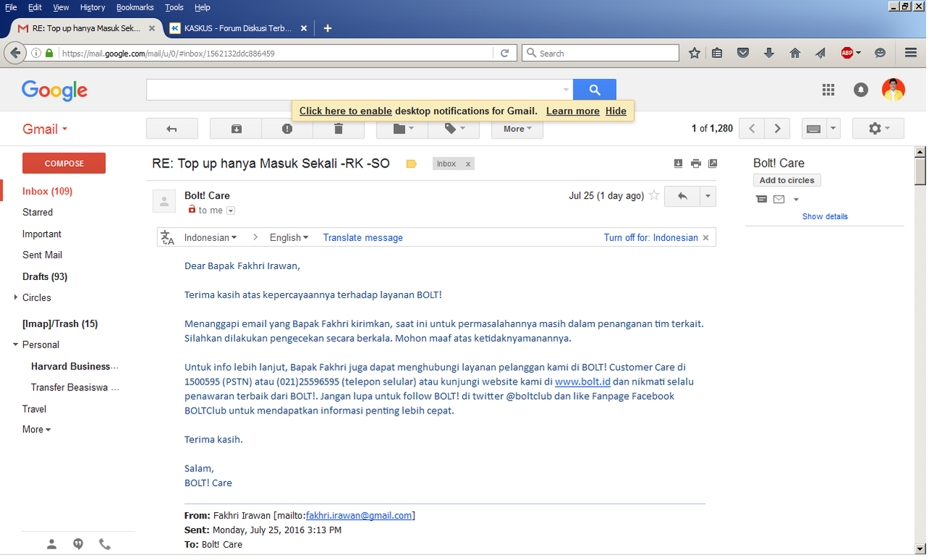Click the Back to Inbox arrow button

(x=172, y=128)
